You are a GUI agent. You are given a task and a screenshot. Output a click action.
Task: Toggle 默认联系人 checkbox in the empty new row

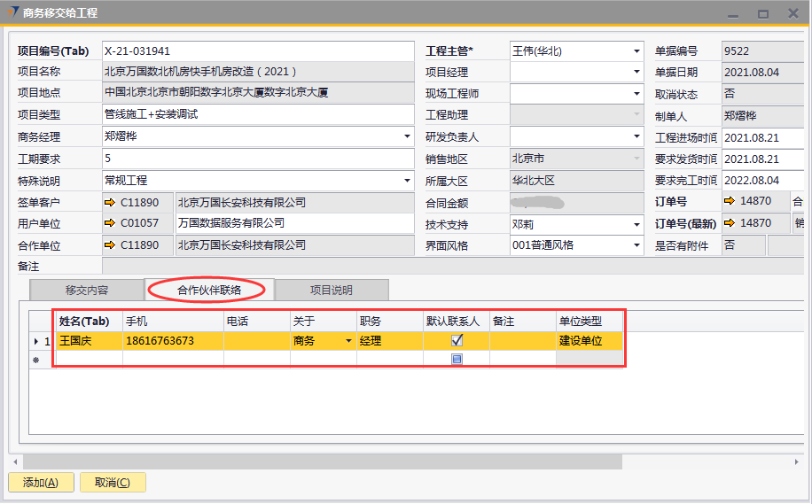(457, 360)
